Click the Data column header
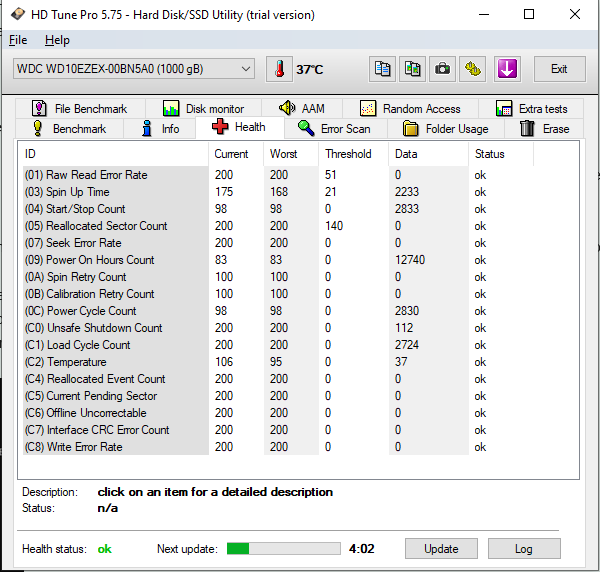600x572 pixels. click(x=429, y=154)
